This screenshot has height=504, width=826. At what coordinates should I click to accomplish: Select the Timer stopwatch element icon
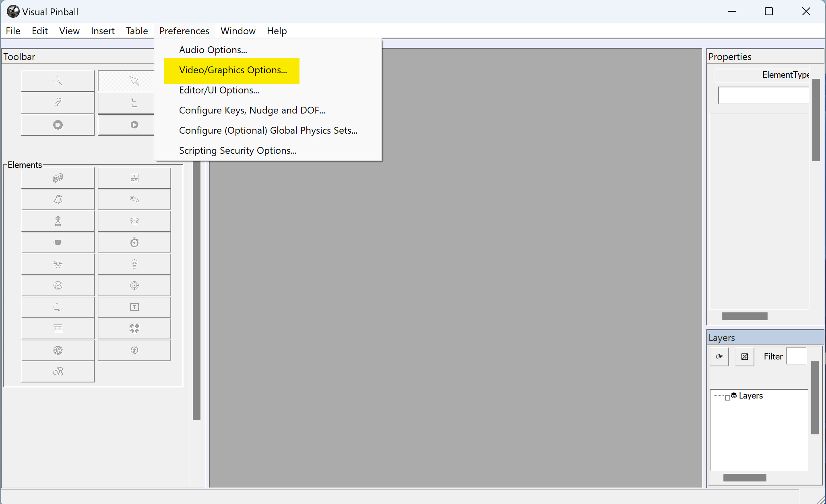point(134,242)
